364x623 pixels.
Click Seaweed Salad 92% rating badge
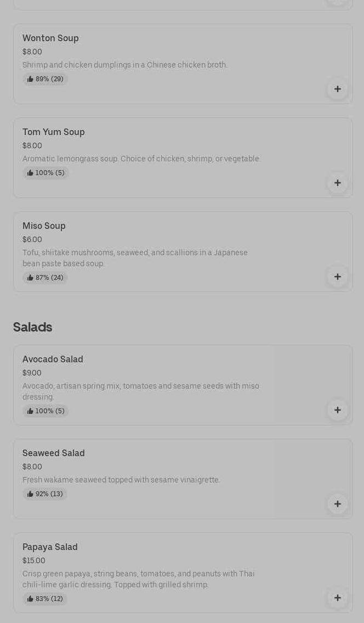[x=45, y=494]
